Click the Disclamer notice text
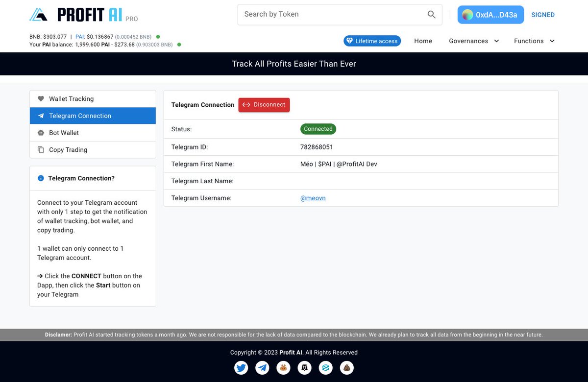 [x=294, y=335]
